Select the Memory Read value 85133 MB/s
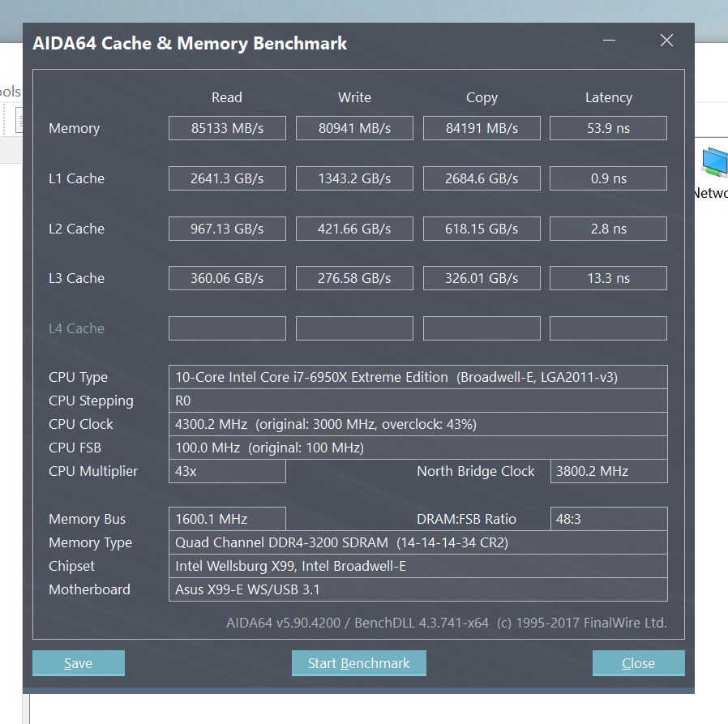The image size is (728, 724). [227, 128]
